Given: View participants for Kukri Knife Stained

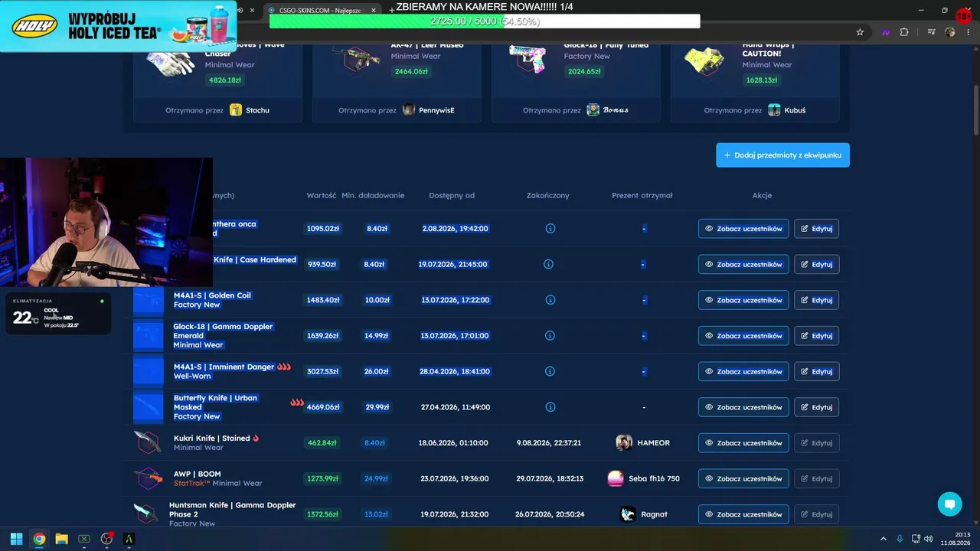Looking at the screenshot, I should 743,442.
